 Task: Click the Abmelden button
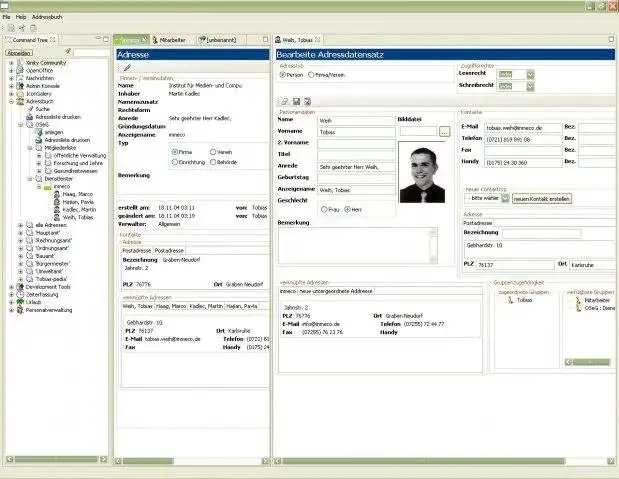click(19, 53)
